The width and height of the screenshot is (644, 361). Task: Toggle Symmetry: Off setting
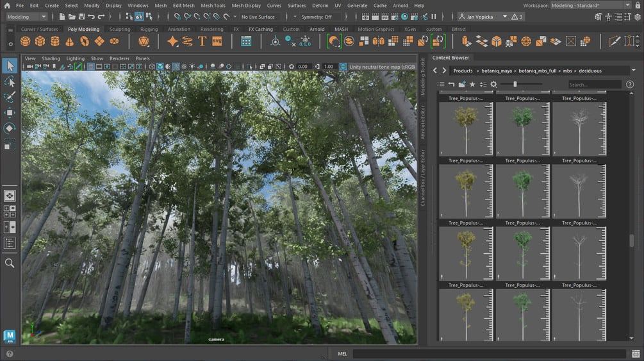[x=317, y=17]
